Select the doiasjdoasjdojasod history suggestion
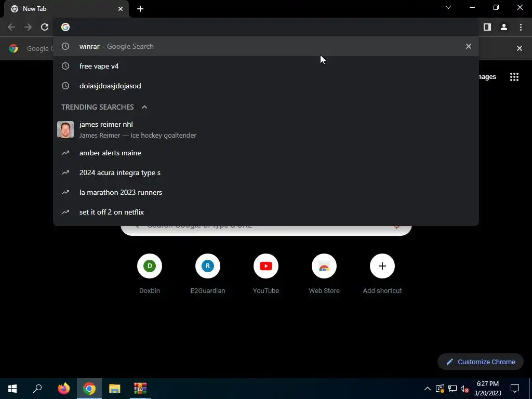This screenshot has width=532, height=399. (266, 86)
